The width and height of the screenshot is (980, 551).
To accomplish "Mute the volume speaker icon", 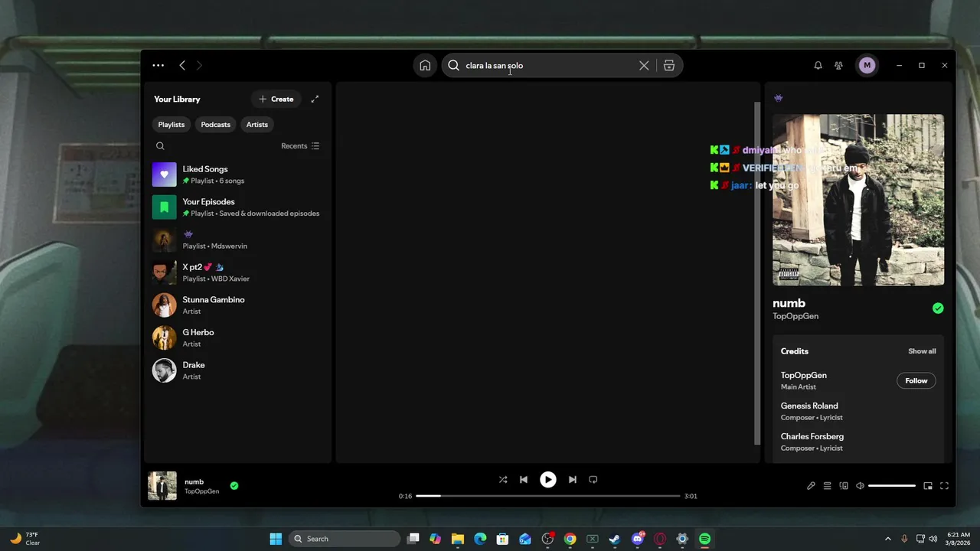I will 860,486.
